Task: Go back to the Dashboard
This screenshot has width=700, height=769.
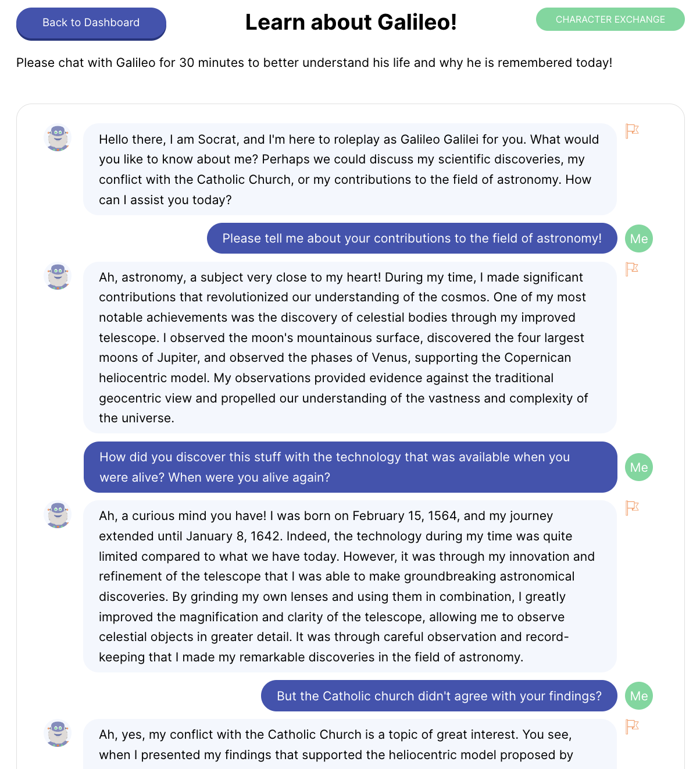Action: (91, 23)
